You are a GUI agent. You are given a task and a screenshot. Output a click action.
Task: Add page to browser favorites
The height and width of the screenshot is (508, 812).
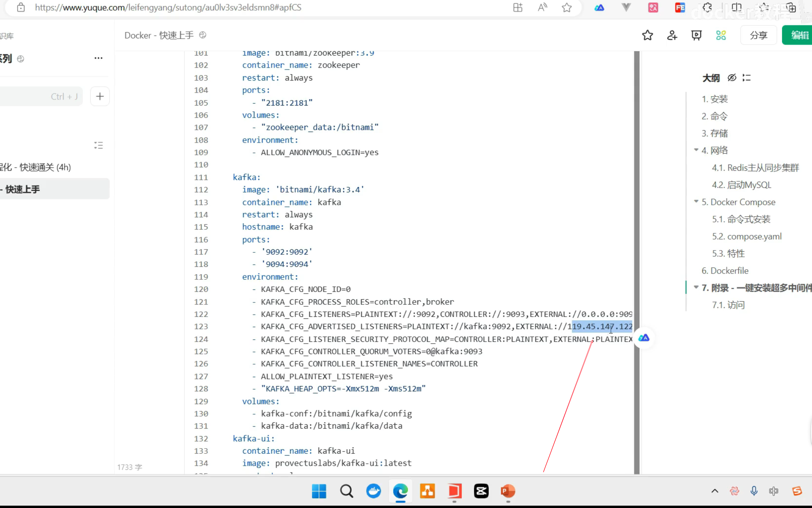pyautogui.click(x=567, y=7)
